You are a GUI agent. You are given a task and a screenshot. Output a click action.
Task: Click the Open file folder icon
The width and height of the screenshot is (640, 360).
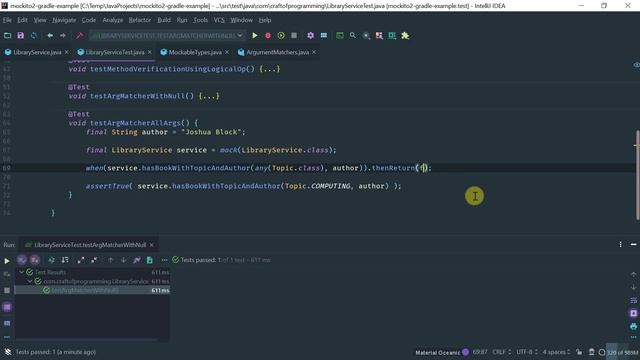7,36
